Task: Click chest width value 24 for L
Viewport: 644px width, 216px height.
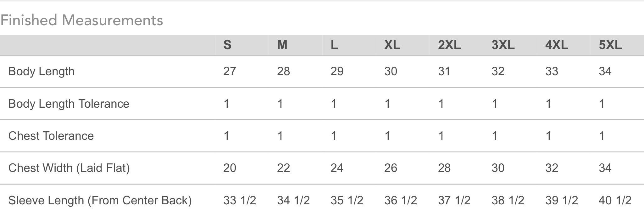Action: [x=337, y=168]
